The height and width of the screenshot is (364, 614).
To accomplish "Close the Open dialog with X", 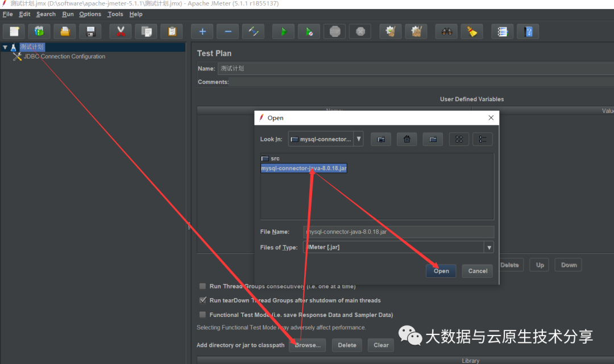I will click(491, 118).
